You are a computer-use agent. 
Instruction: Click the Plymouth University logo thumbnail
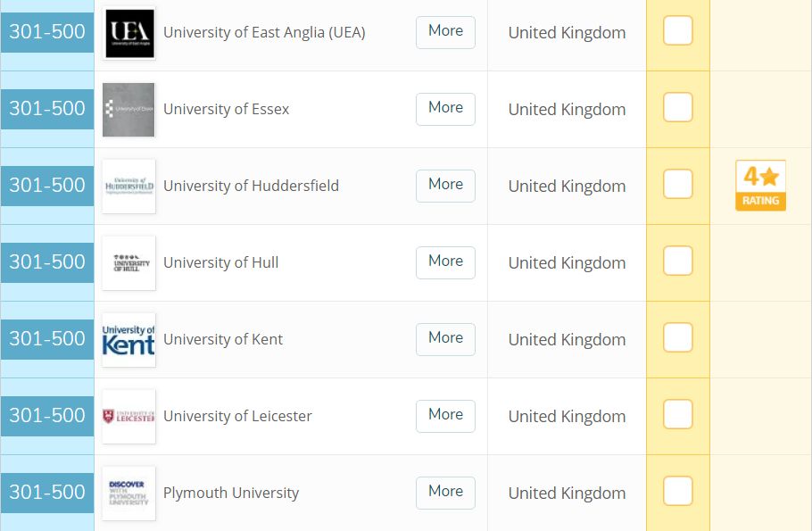[129, 493]
